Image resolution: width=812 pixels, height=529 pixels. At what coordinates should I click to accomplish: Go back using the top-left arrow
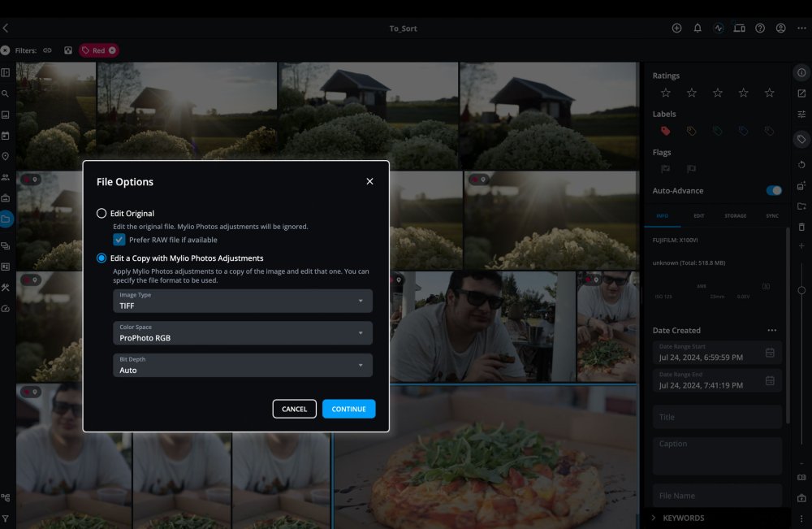click(x=6, y=28)
